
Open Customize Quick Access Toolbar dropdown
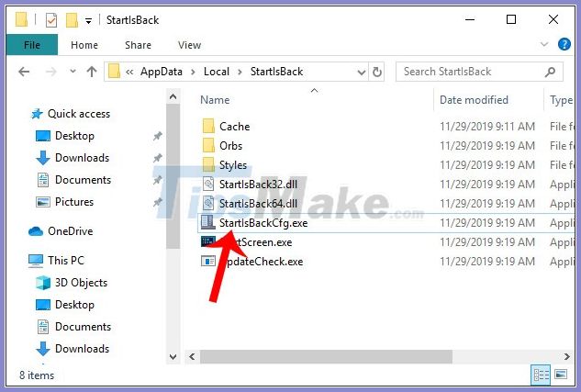pyautogui.click(x=88, y=21)
